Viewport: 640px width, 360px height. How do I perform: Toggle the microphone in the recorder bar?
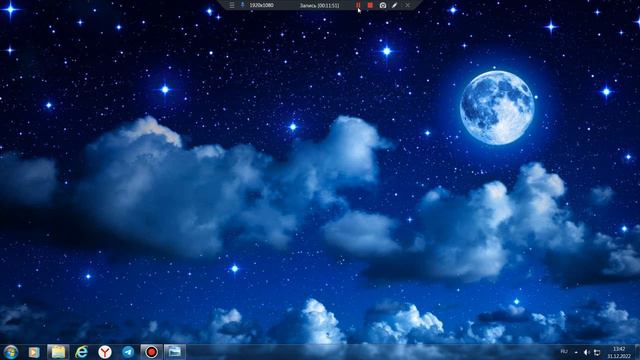(242, 5)
